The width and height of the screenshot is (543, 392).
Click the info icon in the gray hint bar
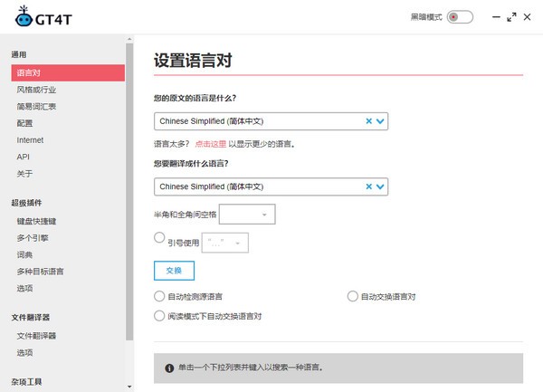pyautogui.click(x=168, y=368)
